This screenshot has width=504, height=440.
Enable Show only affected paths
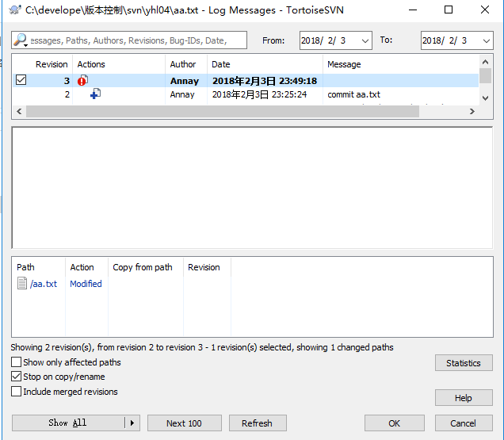[16, 362]
